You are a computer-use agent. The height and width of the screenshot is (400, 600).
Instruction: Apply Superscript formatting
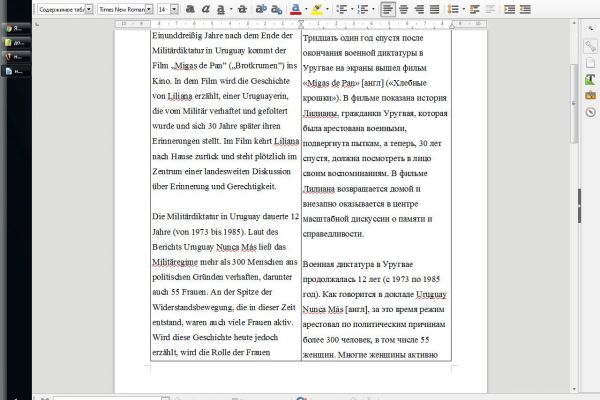coord(261,9)
